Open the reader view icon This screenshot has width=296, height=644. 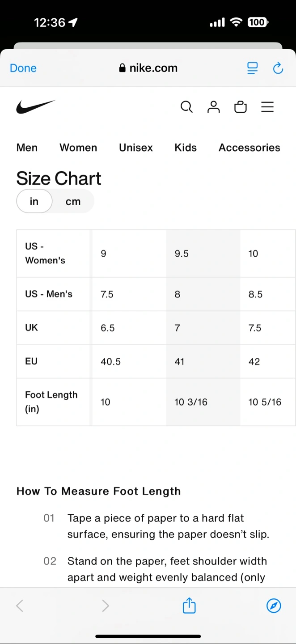pyautogui.click(x=253, y=68)
